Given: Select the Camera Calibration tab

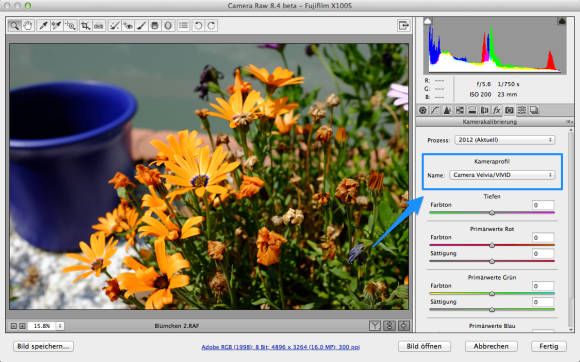Looking at the screenshot, I should click(x=509, y=110).
